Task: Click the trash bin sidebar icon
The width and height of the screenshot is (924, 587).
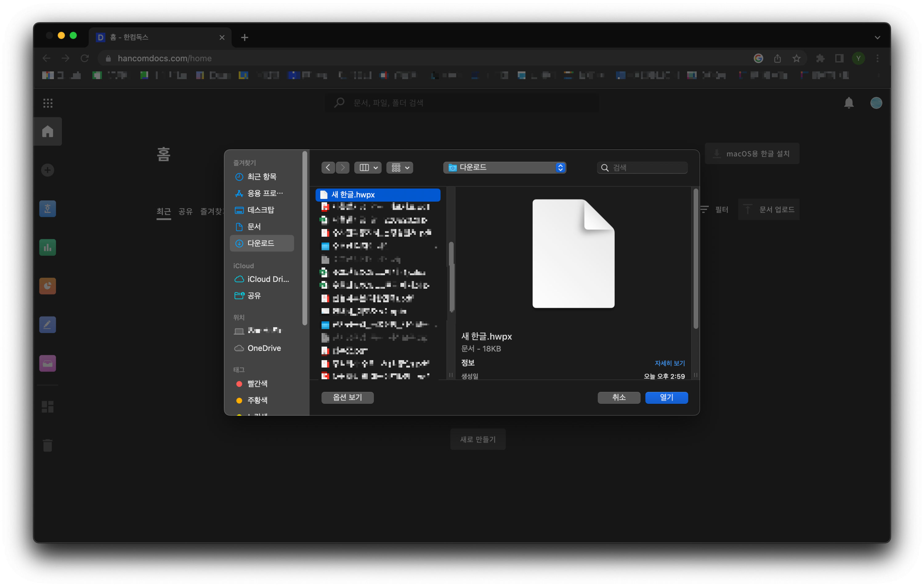Action: coord(47,445)
